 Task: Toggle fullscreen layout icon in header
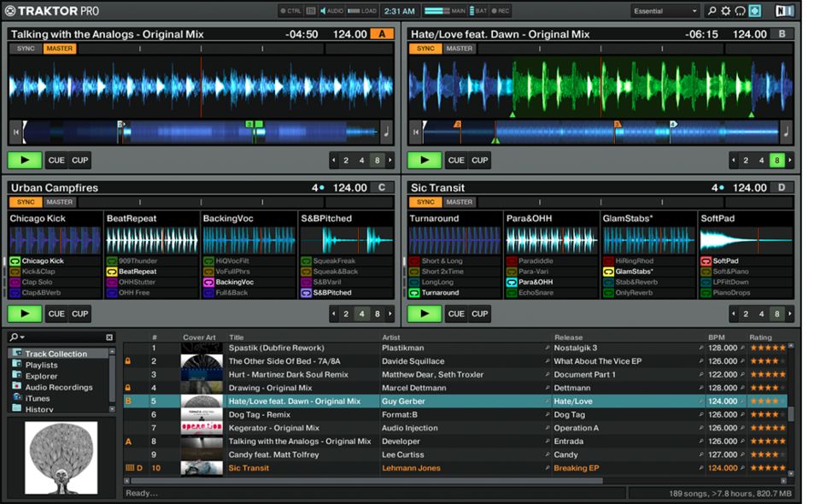(755, 11)
